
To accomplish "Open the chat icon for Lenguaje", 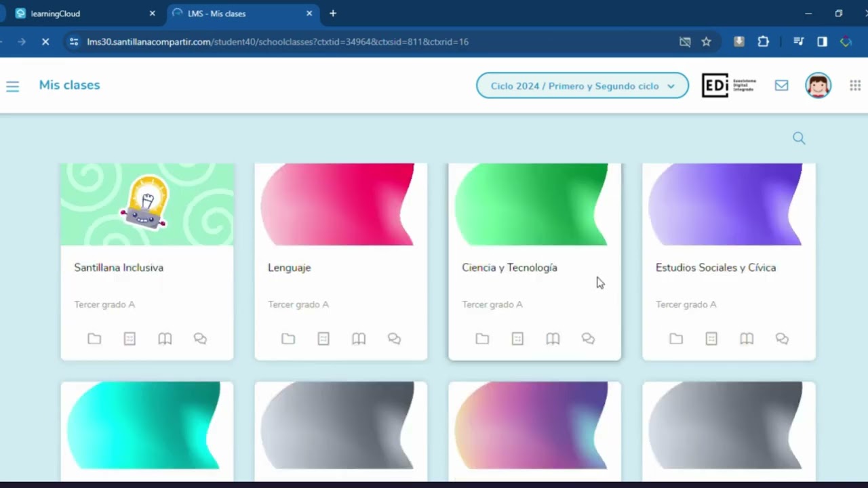I will (394, 338).
